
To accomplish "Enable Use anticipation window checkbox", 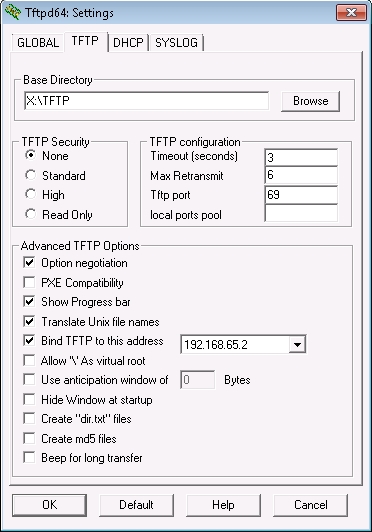I will (x=29, y=380).
